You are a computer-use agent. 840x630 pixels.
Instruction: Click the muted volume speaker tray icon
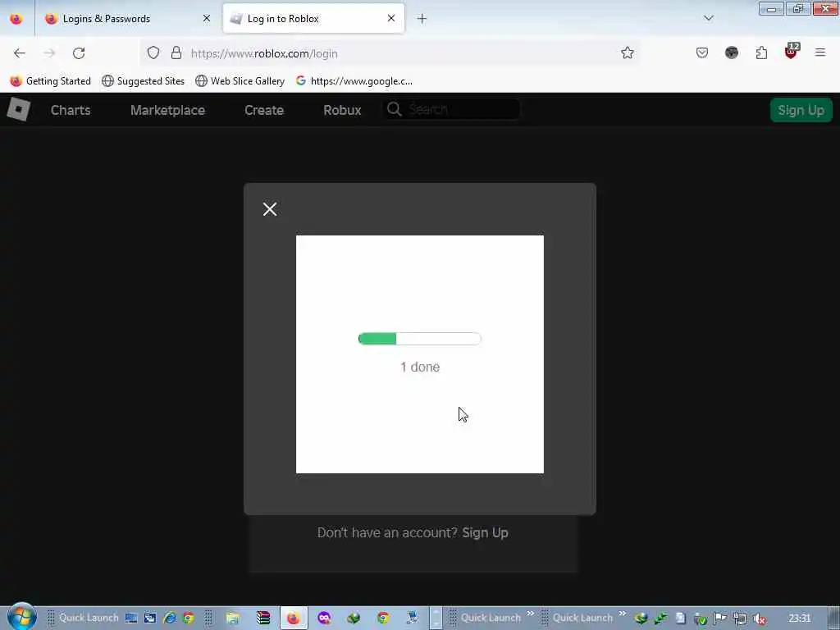point(760,619)
